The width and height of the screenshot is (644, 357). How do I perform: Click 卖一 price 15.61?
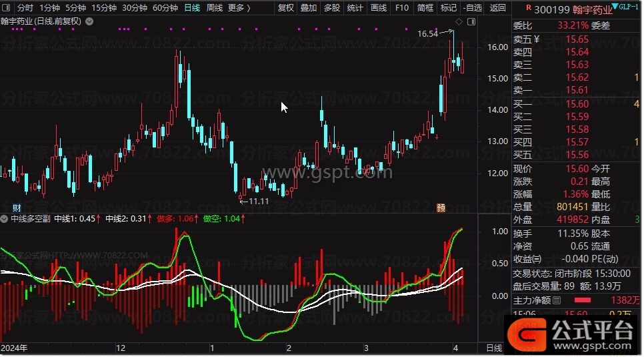[x=577, y=90]
